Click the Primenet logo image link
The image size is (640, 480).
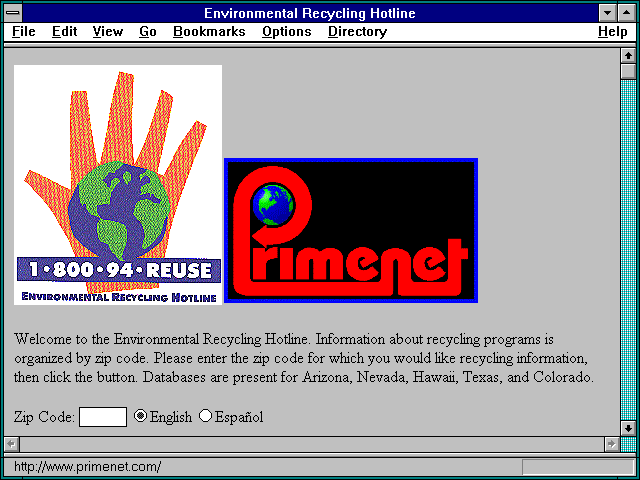[351, 231]
